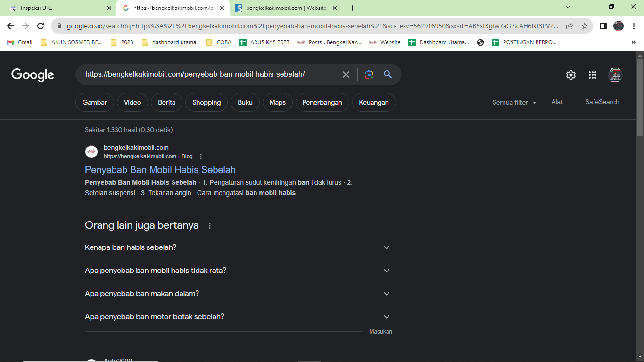Expand 'Apa penyebab ban mobil habis tidak rata?'
The image size is (644, 362).
coord(238,271)
